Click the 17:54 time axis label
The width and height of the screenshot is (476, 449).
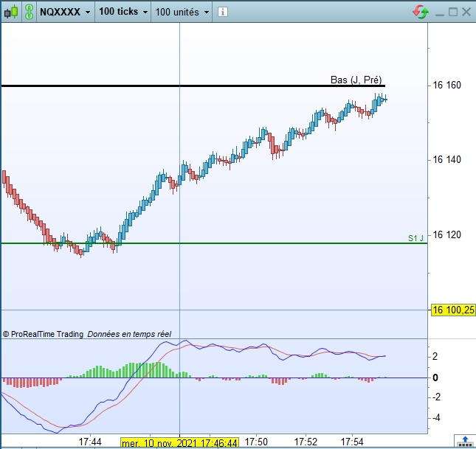coord(352,442)
